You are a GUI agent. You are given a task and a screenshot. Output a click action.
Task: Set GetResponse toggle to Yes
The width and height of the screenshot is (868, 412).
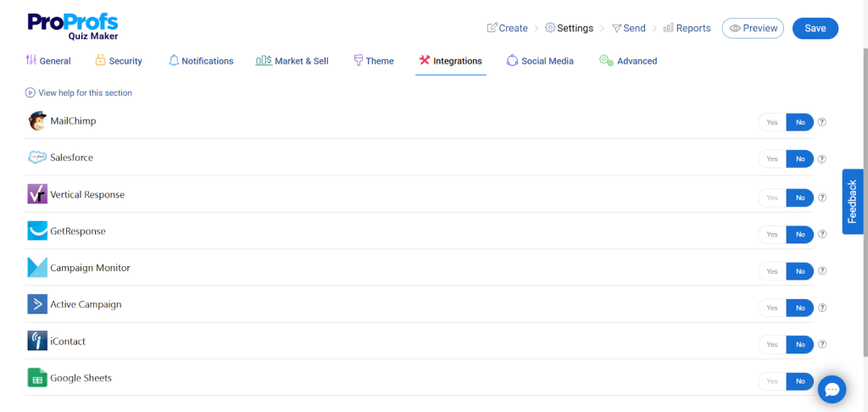click(772, 234)
